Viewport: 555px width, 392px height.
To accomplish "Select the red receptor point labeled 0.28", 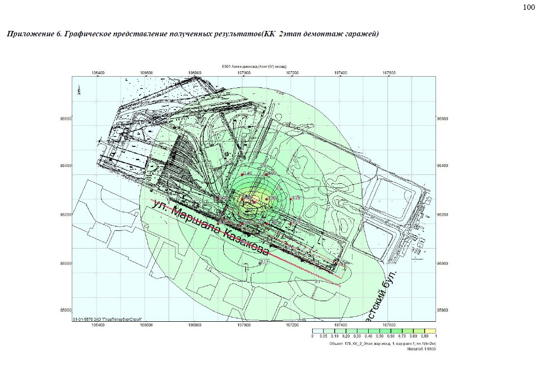I will pyautogui.click(x=291, y=199).
